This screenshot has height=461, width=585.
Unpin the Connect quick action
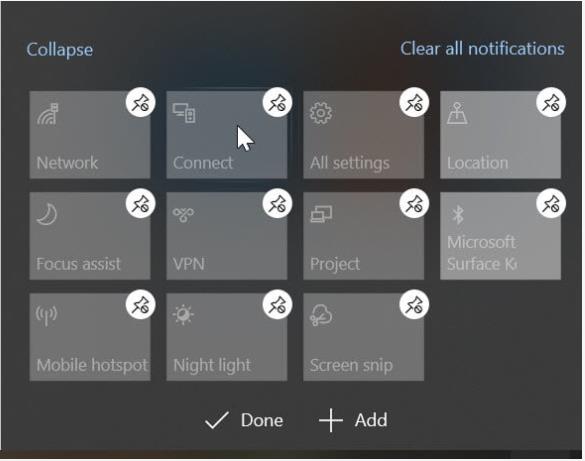277,103
